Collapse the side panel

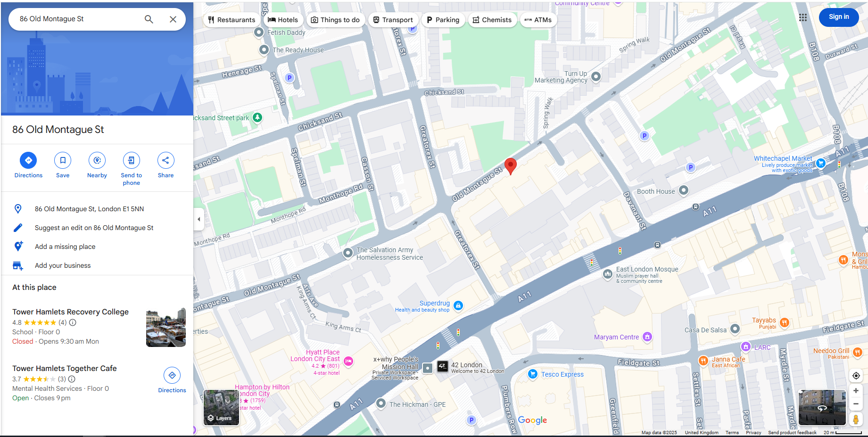[x=198, y=219]
